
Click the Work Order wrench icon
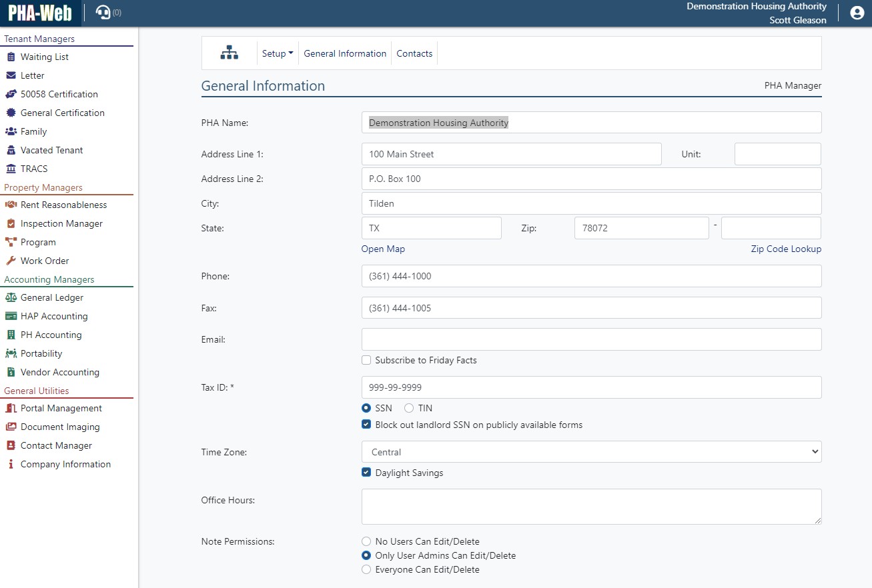11,261
